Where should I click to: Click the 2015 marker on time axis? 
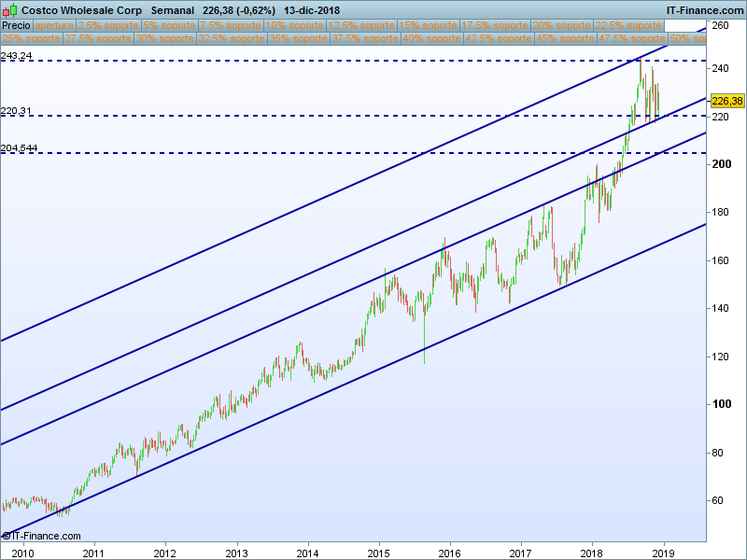pos(379,553)
